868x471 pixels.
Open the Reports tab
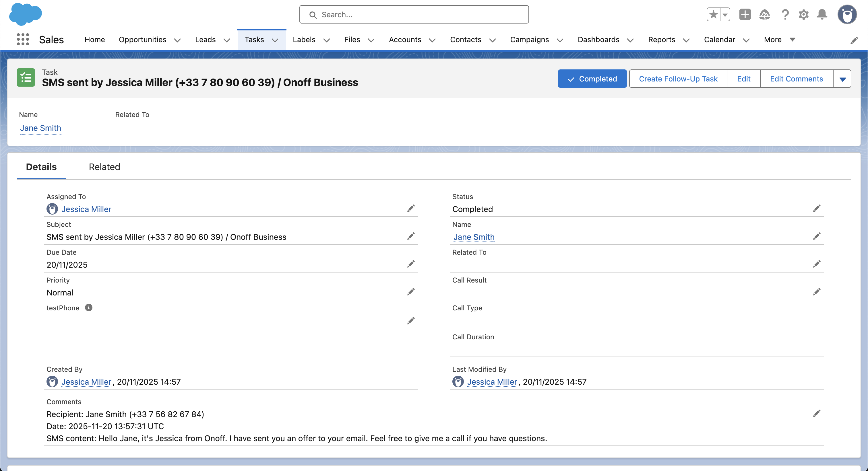point(662,40)
